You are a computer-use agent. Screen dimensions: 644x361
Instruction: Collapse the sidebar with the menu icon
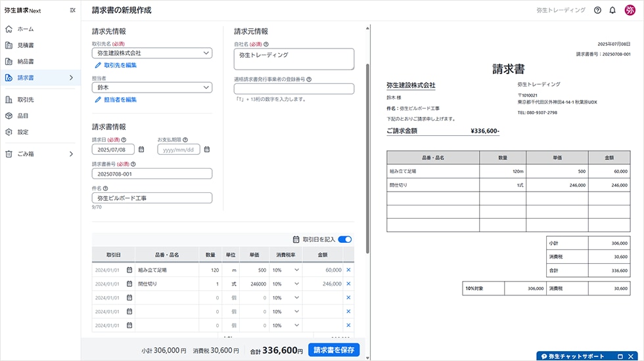point(72,11)
